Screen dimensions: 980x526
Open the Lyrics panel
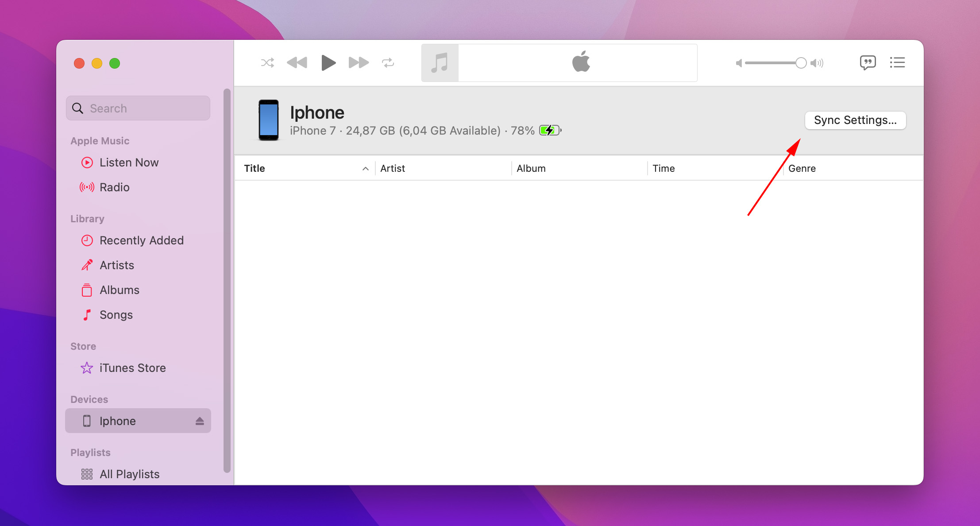point(868,63)
